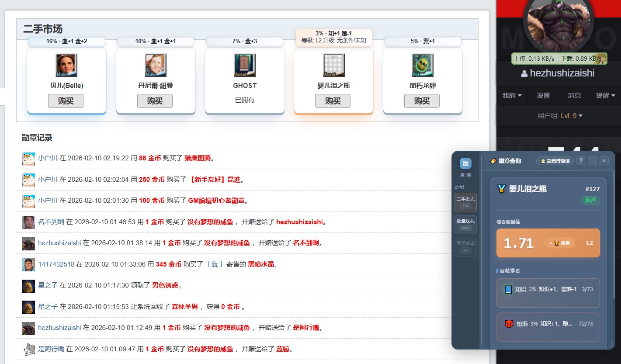Open the 设置 menu item
Image resolution: width=621 pixels, height=364 pixels.
543,96
